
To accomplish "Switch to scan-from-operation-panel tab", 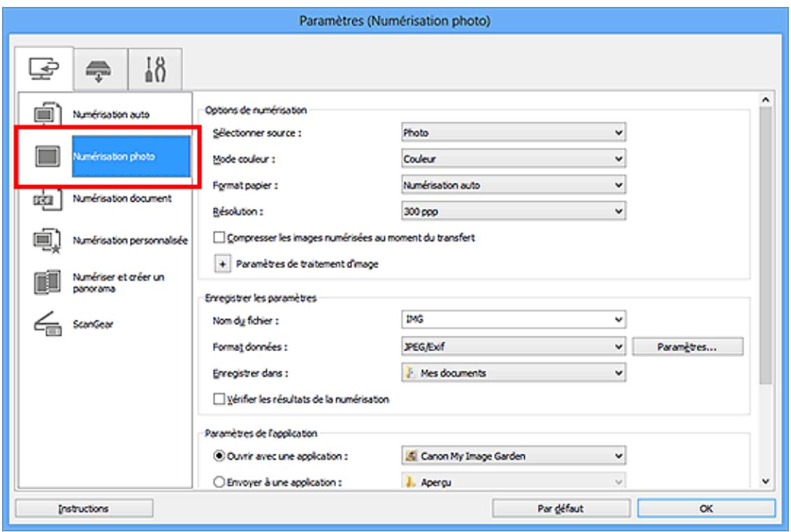I will coord(101,70).
